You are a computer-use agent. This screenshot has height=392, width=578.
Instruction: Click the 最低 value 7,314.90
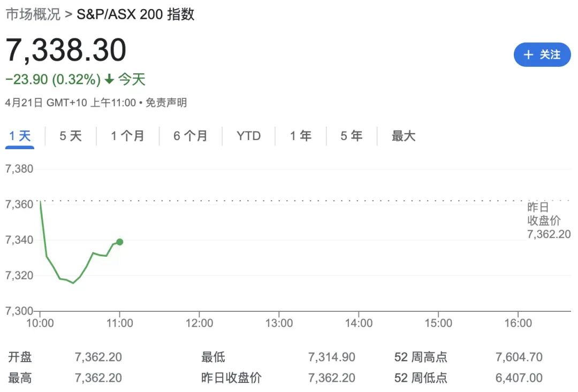pos(332,357)
